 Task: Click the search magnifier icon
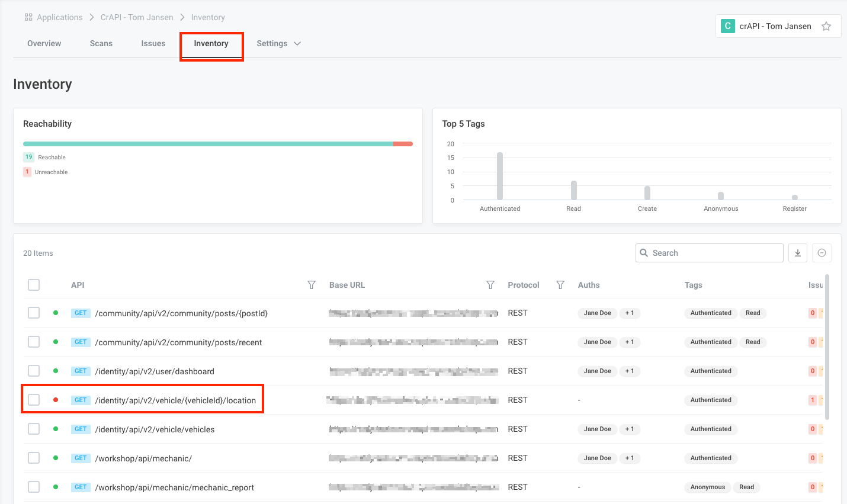tap(644, 253)
